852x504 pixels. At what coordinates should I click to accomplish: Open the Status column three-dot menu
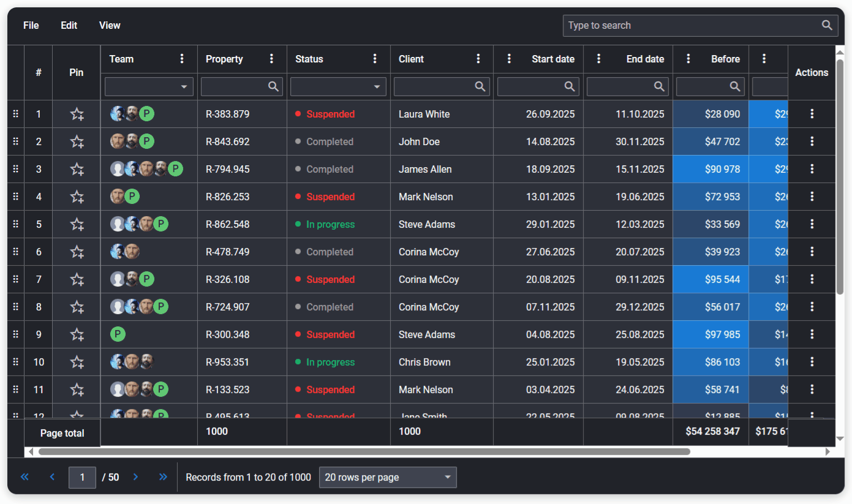pos(375,59)
